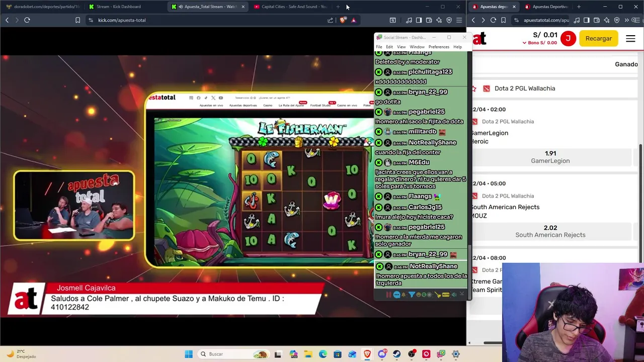Click the Recargar button
The height and width of the screenshot is (362, 644).
598,38
